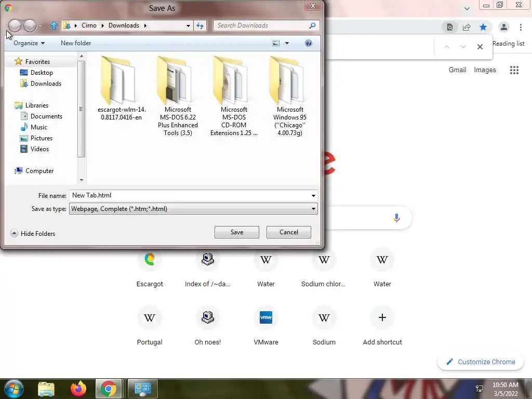Open the Documents library
The width and height of the screenshot is (532, 399).
point(46,116)
